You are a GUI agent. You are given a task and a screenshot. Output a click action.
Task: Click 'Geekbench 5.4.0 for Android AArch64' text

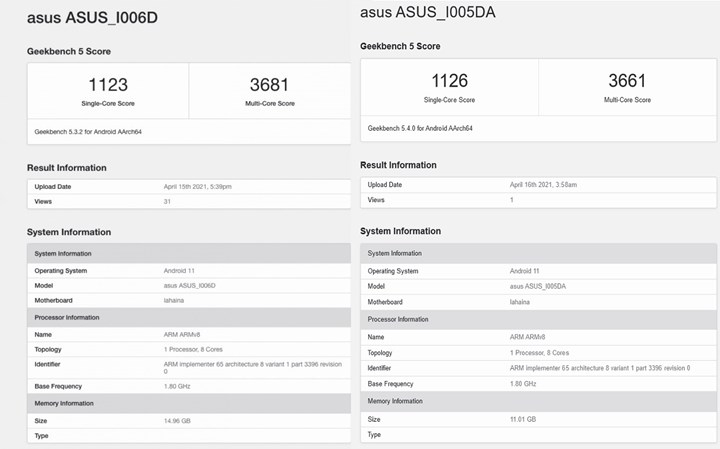(x=420, y=128)
